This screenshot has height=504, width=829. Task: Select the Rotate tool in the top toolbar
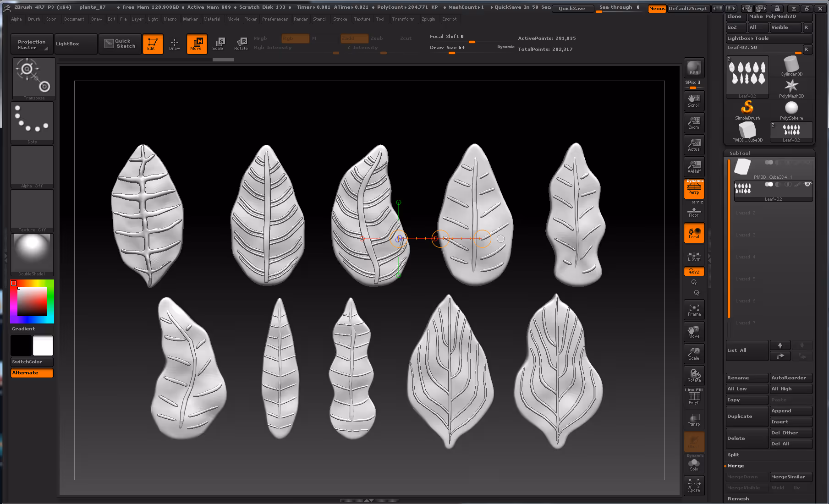pos(241,44)
